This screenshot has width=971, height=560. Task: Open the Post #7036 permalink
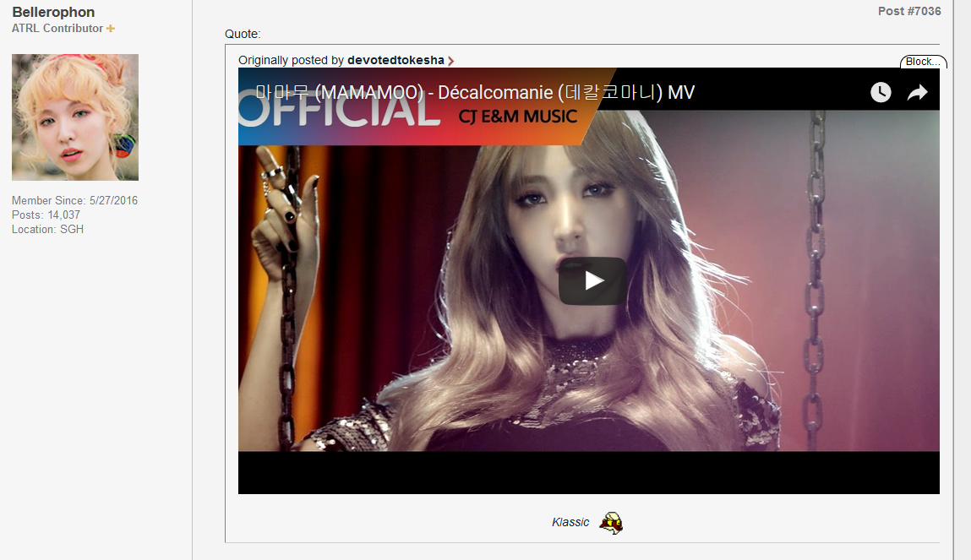click(909, 11)
